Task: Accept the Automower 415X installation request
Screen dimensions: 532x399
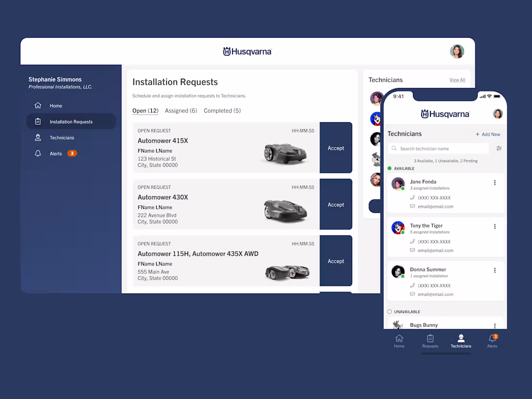Action: [x=336, y=148]
